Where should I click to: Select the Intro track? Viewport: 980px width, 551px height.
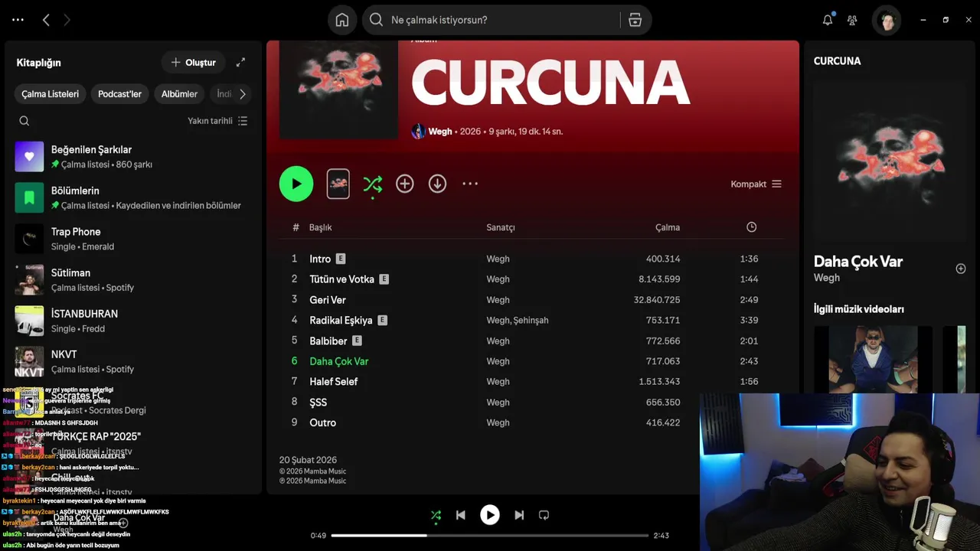click(x=320, y=259)
